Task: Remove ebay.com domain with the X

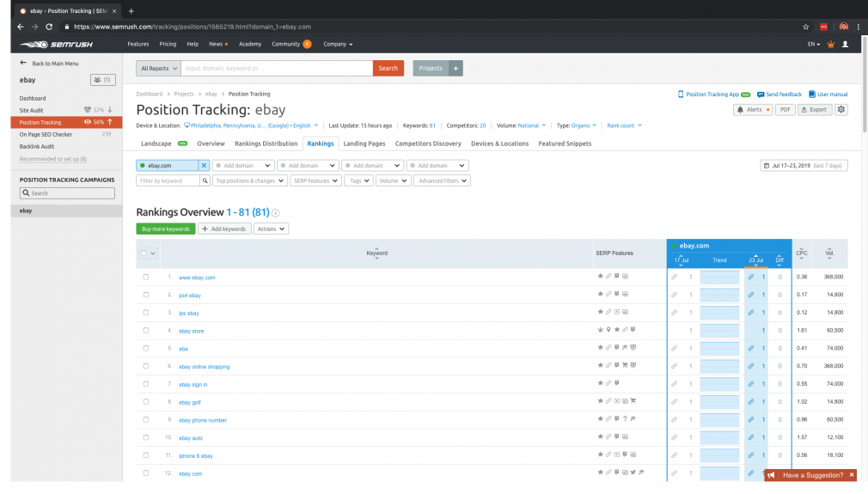Action: click(204, 166)
